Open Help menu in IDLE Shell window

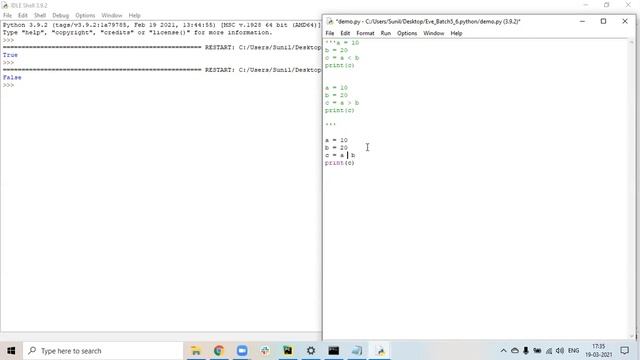pyautogui.click(x=134, y=16)
